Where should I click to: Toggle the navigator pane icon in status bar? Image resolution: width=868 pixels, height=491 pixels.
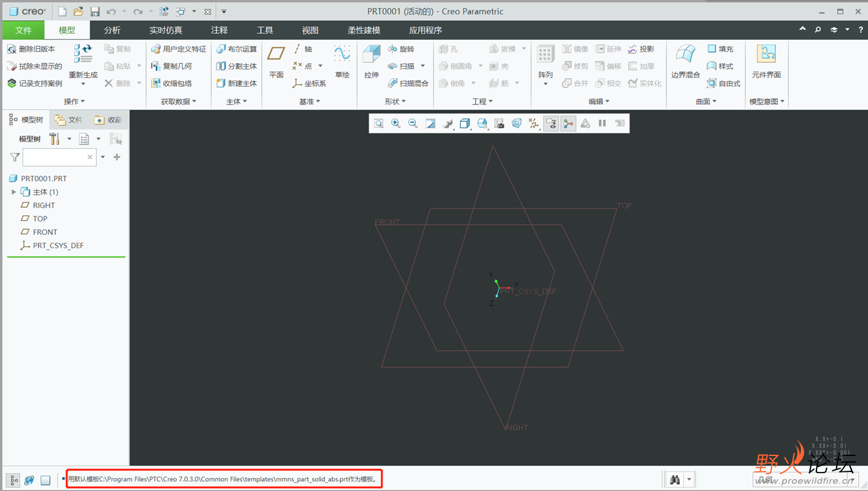(14, 481)
